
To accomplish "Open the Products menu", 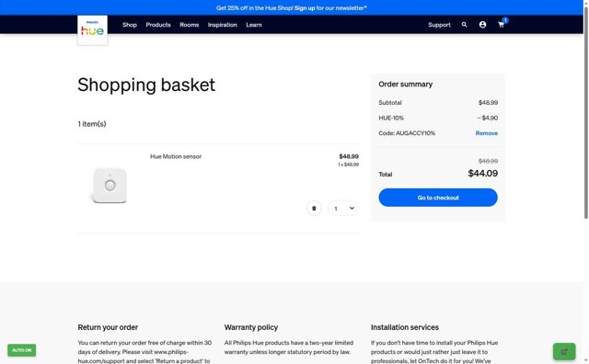I will [x=158, y=25].
